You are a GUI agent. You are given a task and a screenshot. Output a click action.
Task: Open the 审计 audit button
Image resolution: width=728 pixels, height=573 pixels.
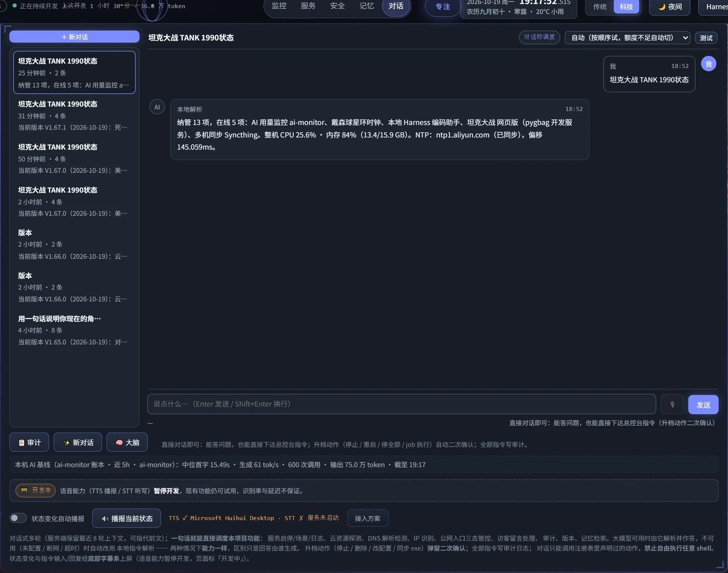[29, 442]
